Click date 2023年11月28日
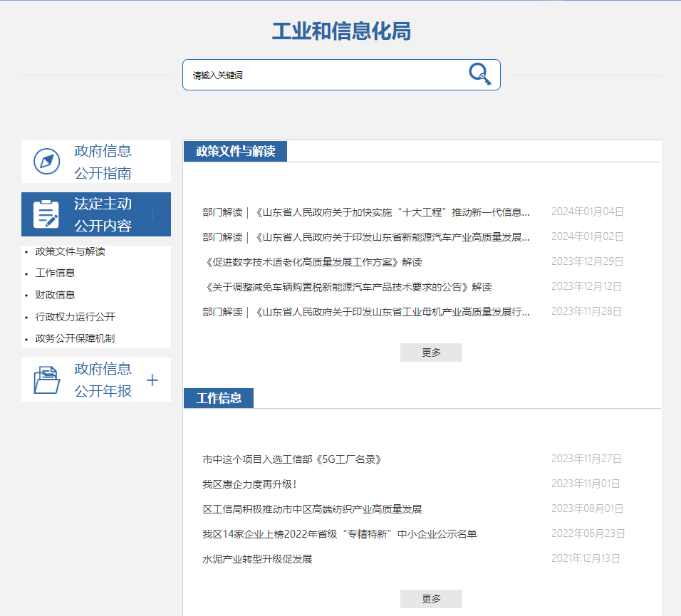The image size is (681, 616). 586,311
